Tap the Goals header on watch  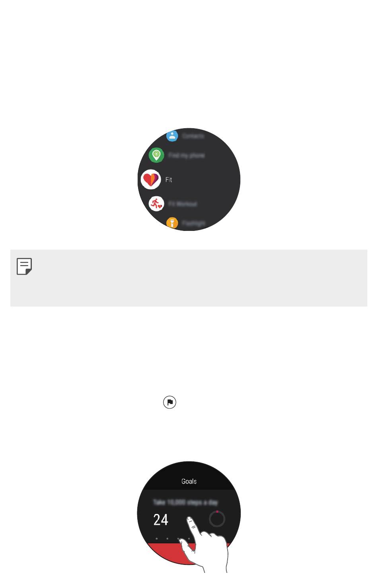[189, 481]
